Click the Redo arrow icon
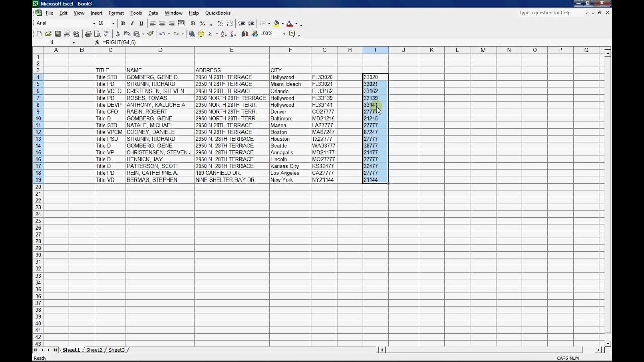Viewport: 644px width, 362px height. click(176, 34)
